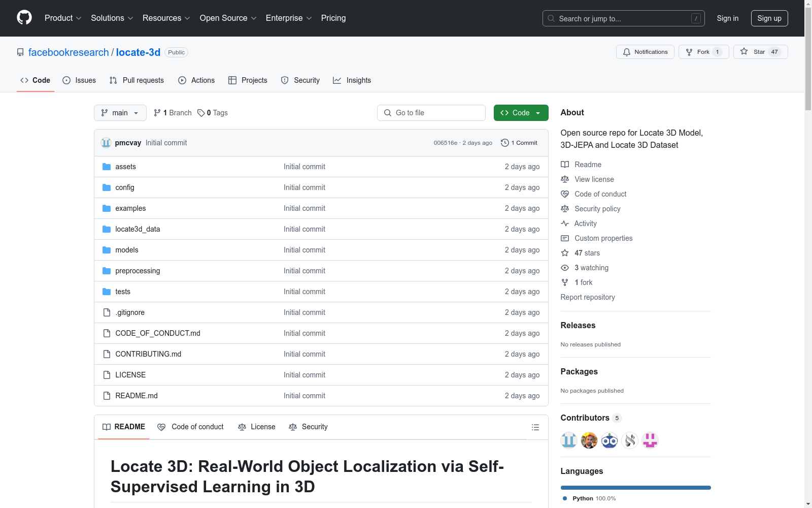The height and width of the screenshot is (508, 812).
Task: Click the Python language bar
Action: pos(636,488)
